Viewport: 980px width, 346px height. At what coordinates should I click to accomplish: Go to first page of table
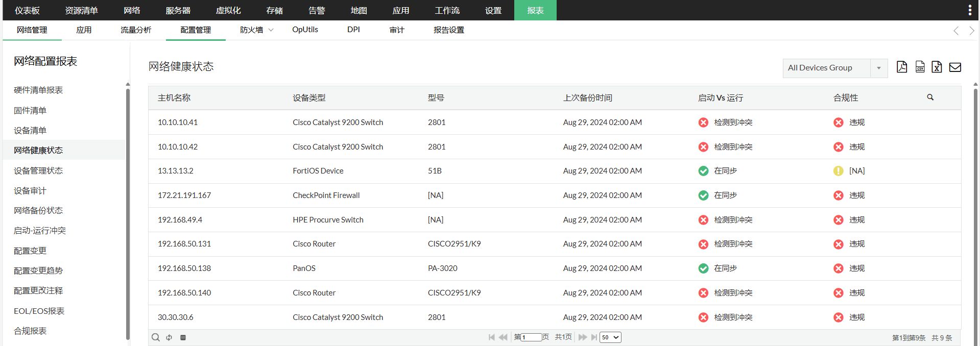coord(491,337)
